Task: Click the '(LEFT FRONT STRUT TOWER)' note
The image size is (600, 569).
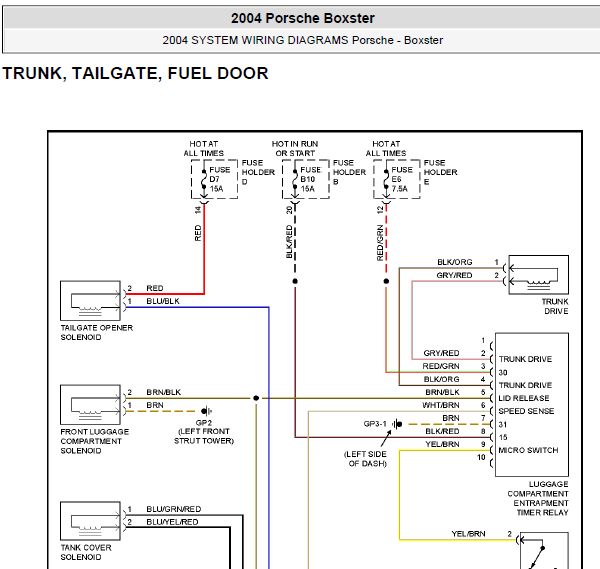Action: point(204,436)
